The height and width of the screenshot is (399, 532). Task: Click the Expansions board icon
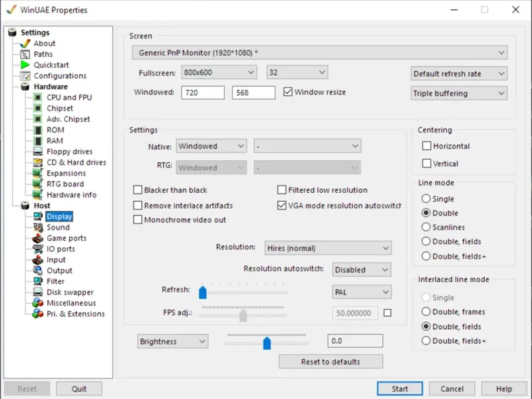click(38, 173)
